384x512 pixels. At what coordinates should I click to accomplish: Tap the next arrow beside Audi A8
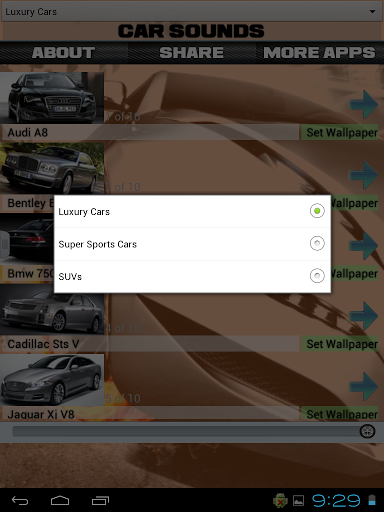[x=364, y=105]
